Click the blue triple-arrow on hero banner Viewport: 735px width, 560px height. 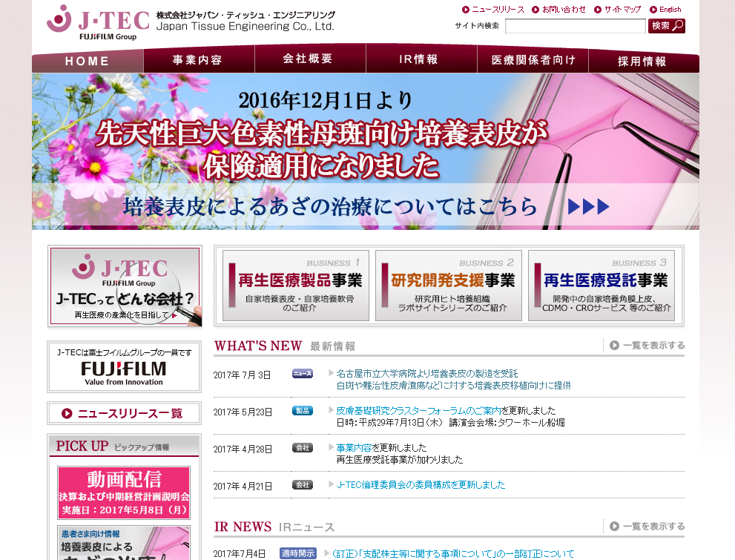(588, 206)
